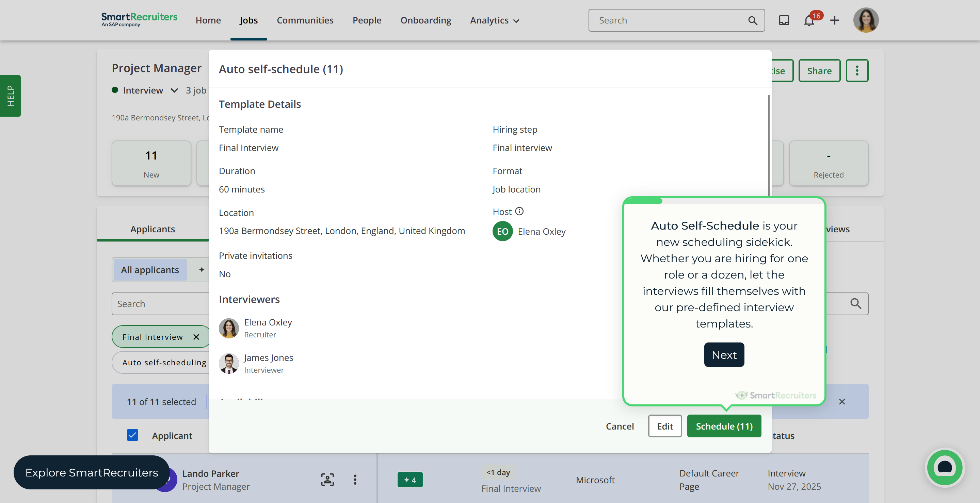Viewport: 980px width, 503px height.
Task: Open notifications bell with 16 badge
Action: coord(809,20)
